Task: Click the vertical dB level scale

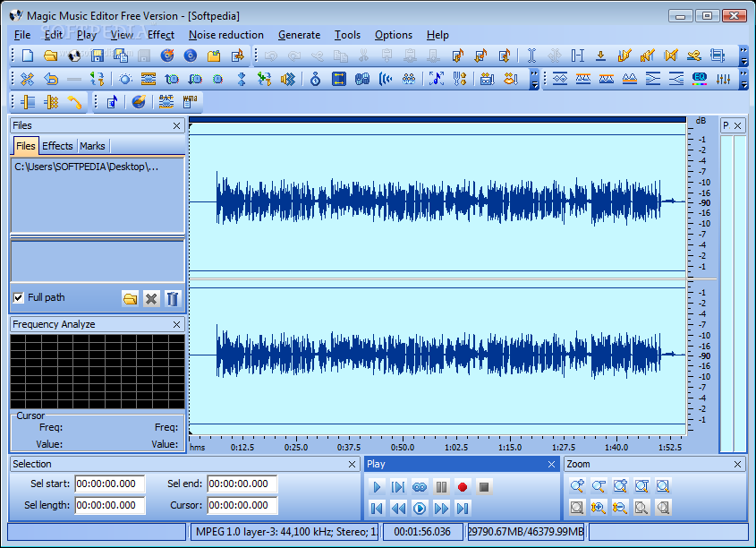Action: [x=700, y=269]
